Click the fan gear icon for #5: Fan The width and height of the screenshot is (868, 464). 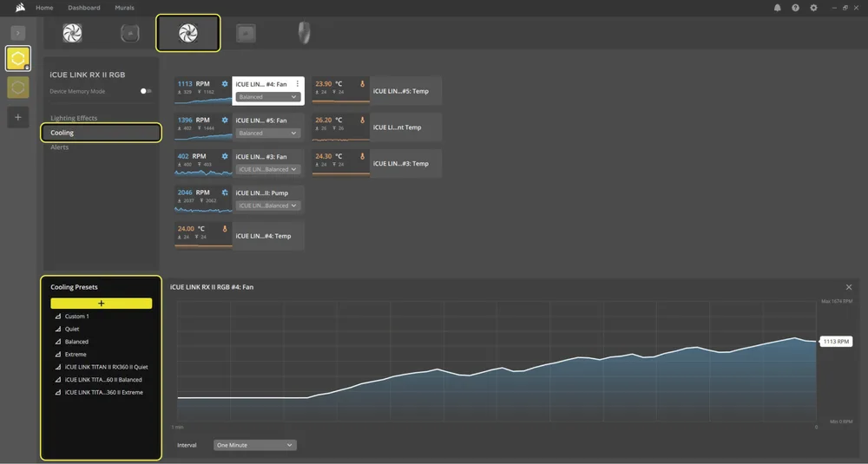point(225,120)
